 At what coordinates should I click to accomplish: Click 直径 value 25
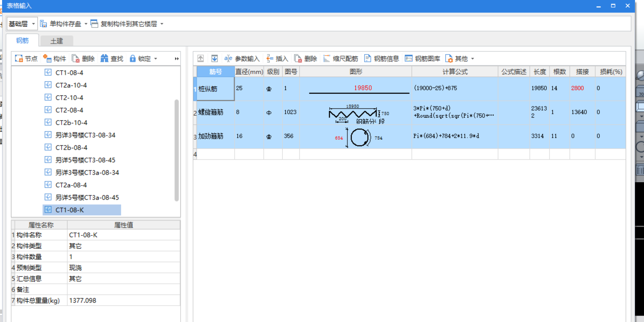tap(239, 88)
